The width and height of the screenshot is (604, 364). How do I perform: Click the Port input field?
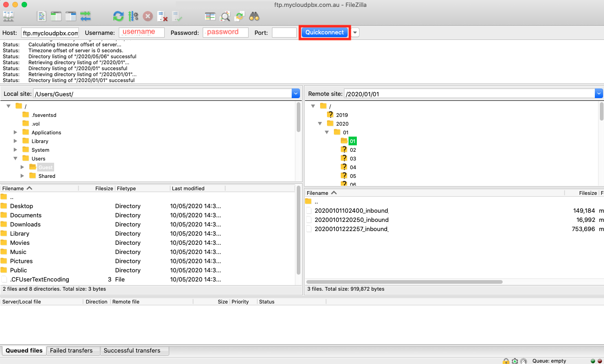(x=284, y=33)
